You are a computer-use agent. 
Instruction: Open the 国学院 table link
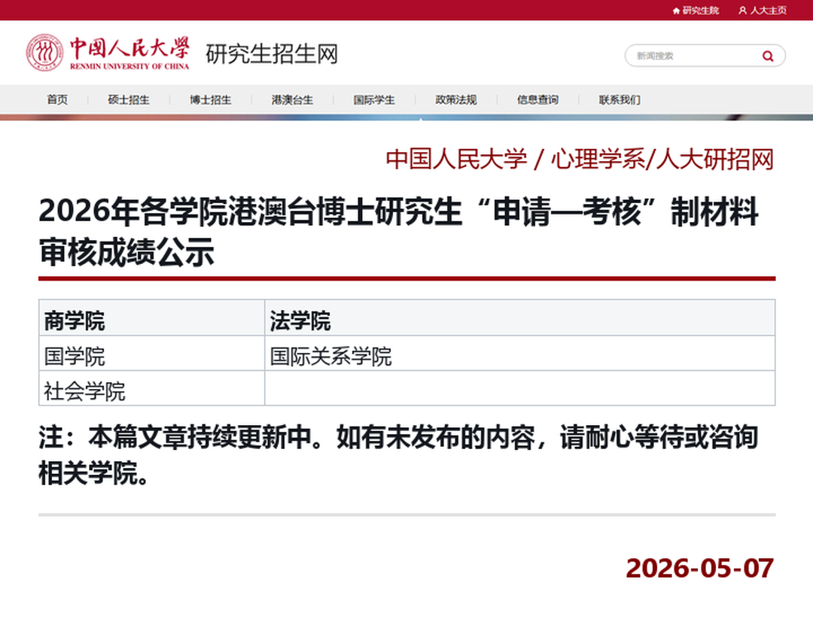coord(74,357)
